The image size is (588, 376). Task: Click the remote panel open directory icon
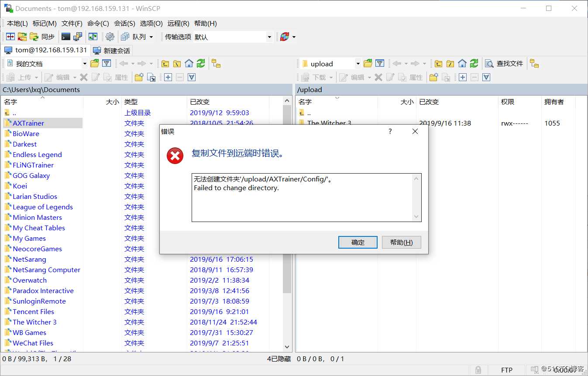368,64
